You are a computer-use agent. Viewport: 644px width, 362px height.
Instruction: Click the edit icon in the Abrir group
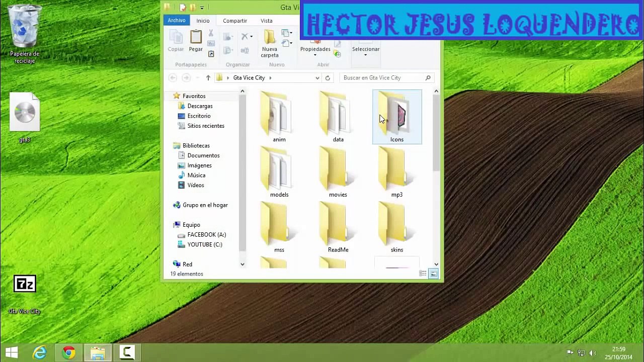pos(337,44)
